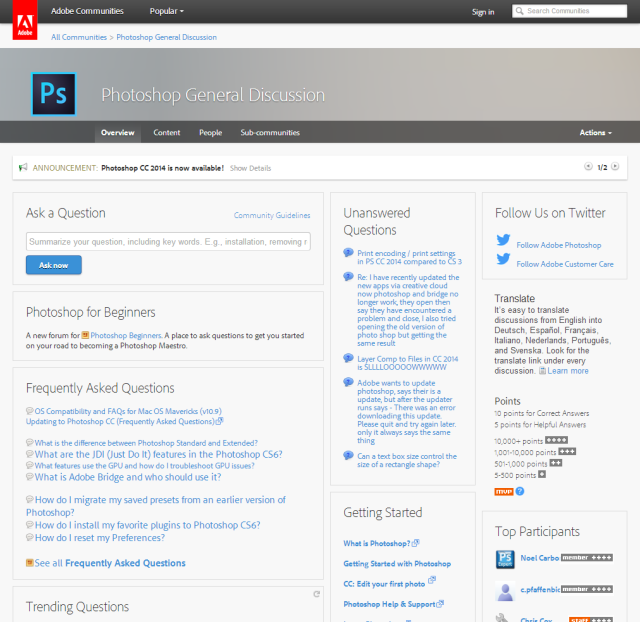Click refresh icon in Trending Questions panel
This screenshot has height=622, width=640.
tap(316, 594)
